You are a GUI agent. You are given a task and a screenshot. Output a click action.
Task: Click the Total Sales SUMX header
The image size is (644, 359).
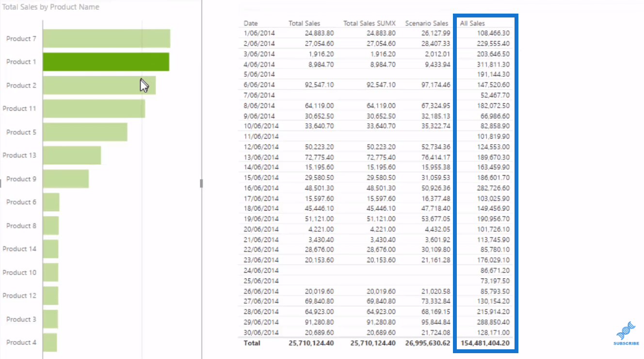tap(369, 23)
